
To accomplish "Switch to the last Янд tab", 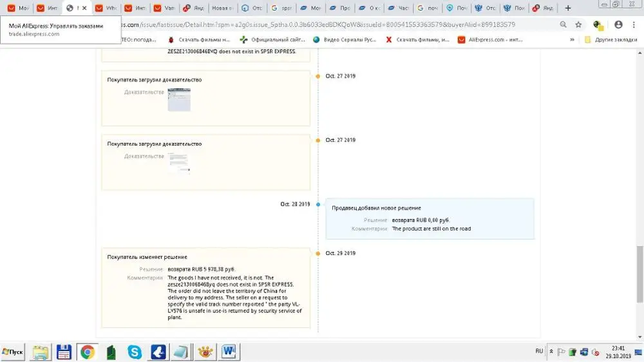I will coord(543,8).
